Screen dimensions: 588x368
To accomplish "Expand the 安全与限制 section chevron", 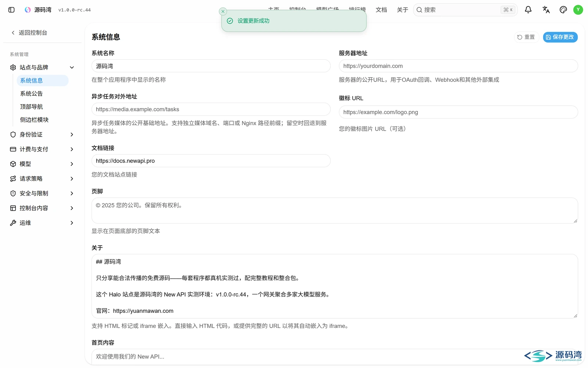I will point(72,193).
